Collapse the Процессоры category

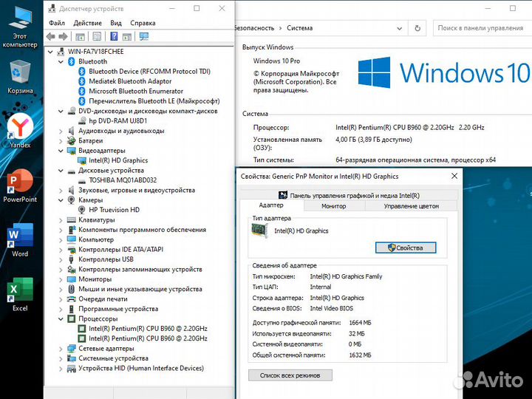[61, 319]
